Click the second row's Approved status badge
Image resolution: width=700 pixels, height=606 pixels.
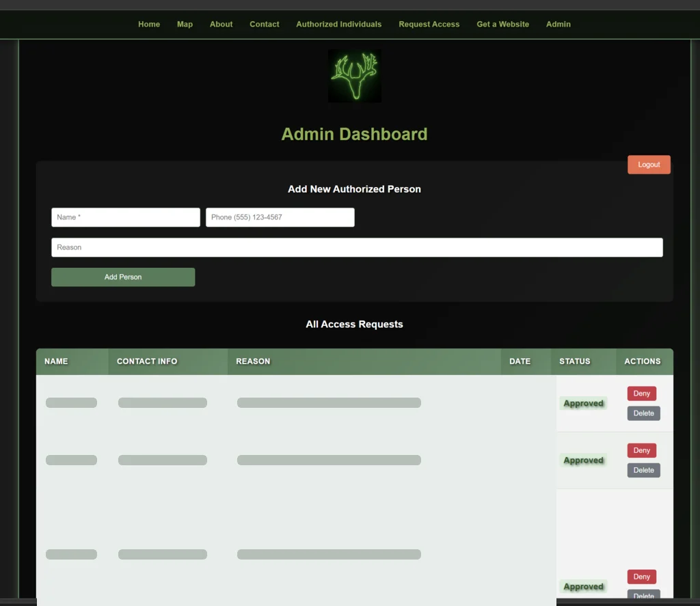coord(583,460)
